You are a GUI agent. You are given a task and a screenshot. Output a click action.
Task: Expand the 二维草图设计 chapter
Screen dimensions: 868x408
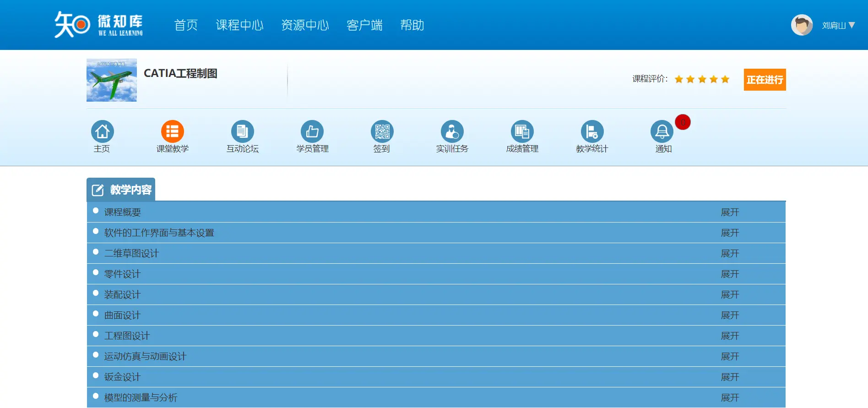(730, 254)
